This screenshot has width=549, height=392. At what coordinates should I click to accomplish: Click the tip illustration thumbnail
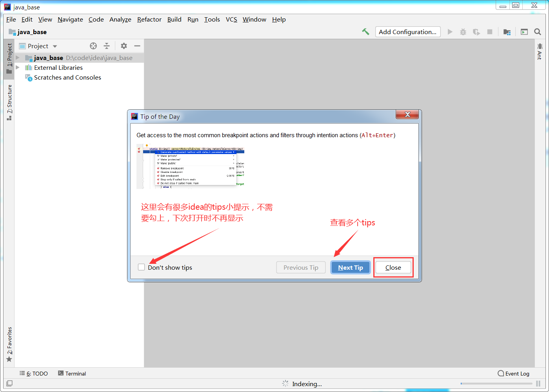[x=190, y=166]
